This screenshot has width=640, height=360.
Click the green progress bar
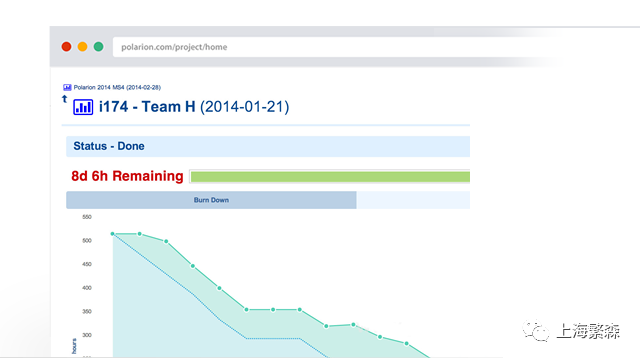tap(330, 177)
